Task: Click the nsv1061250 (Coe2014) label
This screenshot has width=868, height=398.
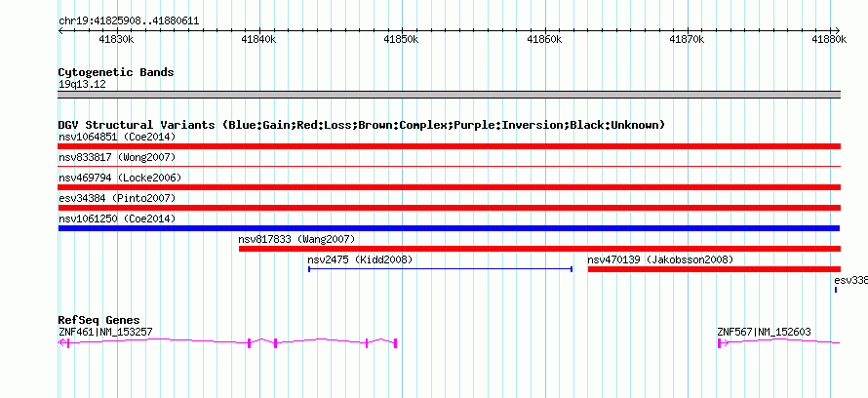Action: [x=117, y=219]
